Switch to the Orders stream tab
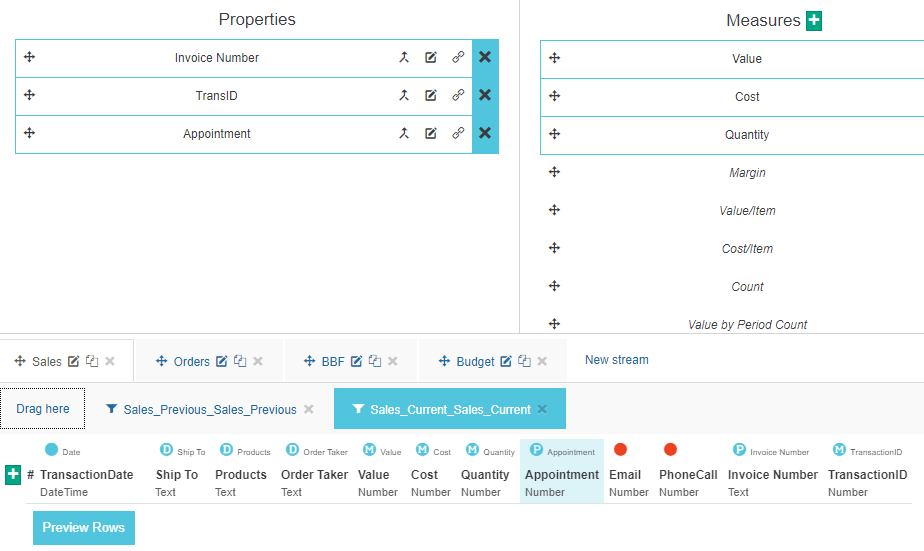 [191, 362]
